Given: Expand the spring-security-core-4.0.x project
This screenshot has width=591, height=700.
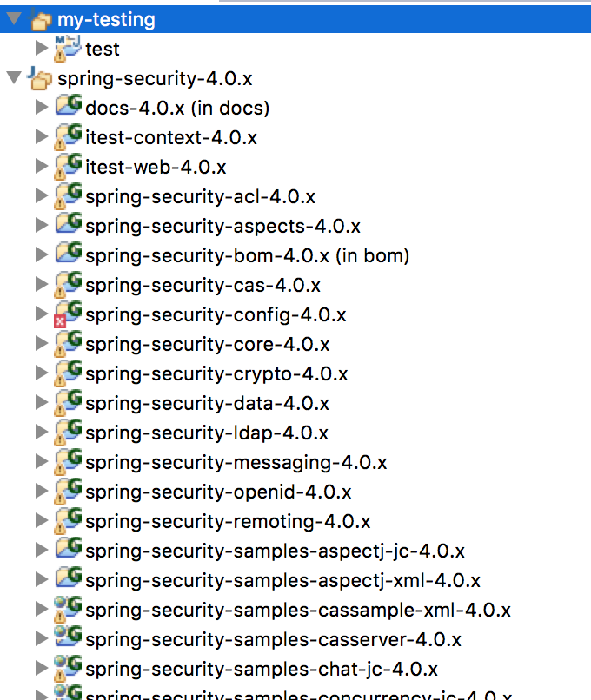Looking at the screenshot, I should coord(41,344).
